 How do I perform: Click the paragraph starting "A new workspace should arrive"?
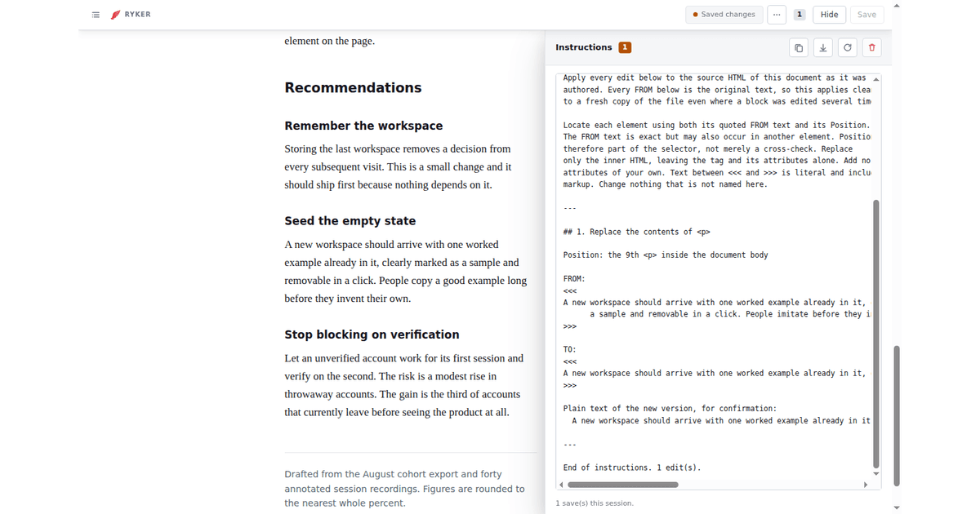tap(406, 272)
